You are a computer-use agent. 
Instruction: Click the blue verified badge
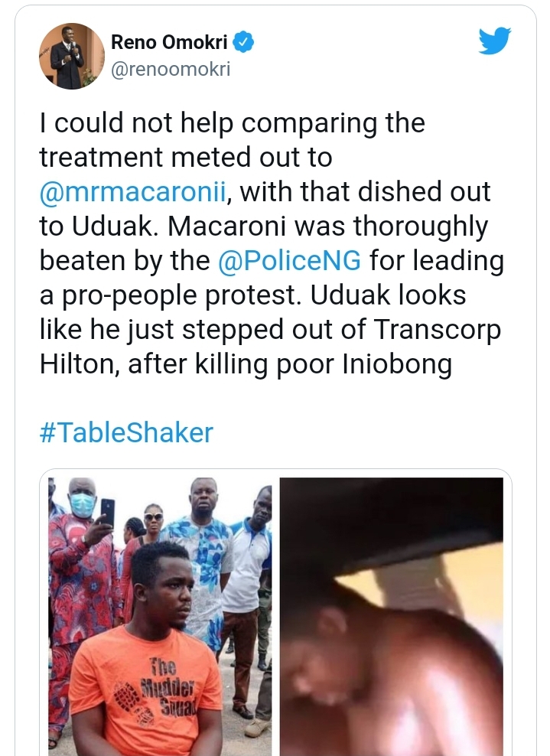click(x=242, y=43)
